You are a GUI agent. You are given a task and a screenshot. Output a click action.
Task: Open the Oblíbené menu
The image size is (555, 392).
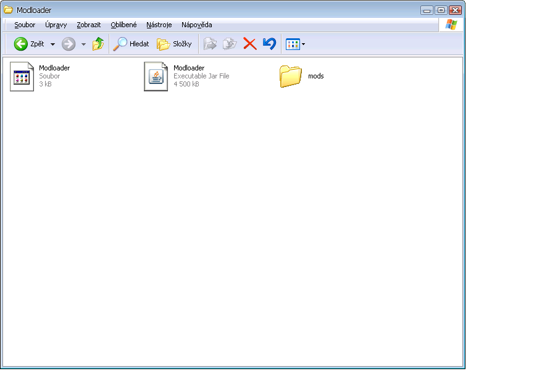123,25
